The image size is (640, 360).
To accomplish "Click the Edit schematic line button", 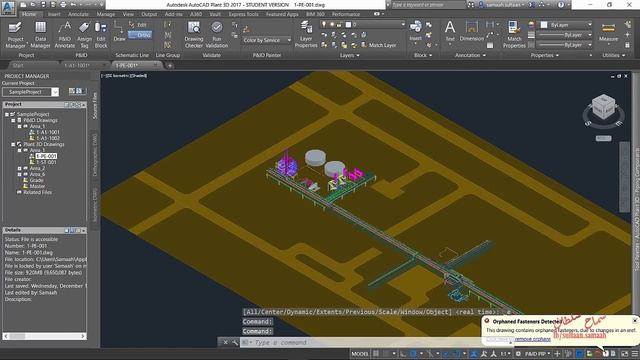I will (x=138, y=25).
